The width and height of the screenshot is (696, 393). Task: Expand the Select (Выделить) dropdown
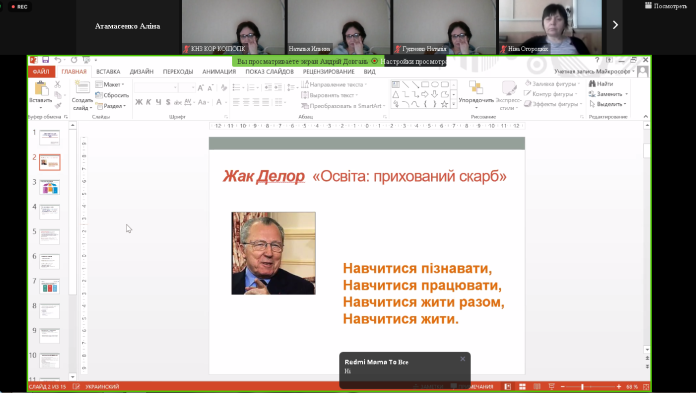[x=608, y=104]
